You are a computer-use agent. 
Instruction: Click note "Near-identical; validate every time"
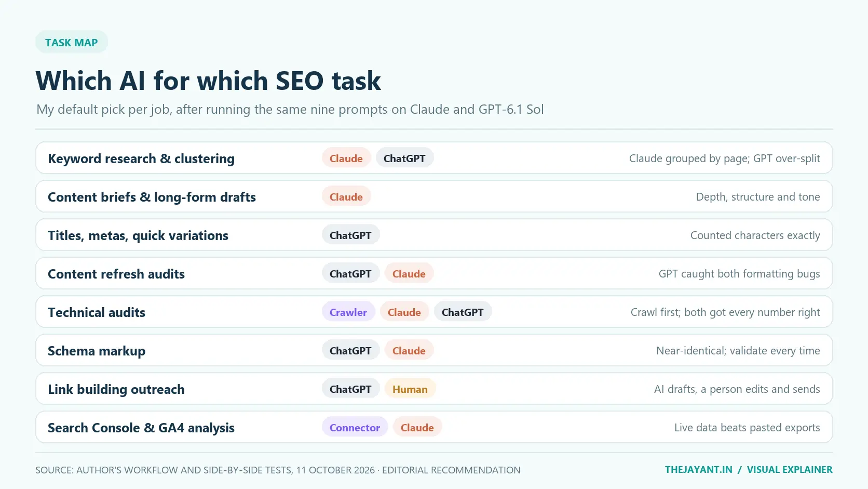[738, 351]
